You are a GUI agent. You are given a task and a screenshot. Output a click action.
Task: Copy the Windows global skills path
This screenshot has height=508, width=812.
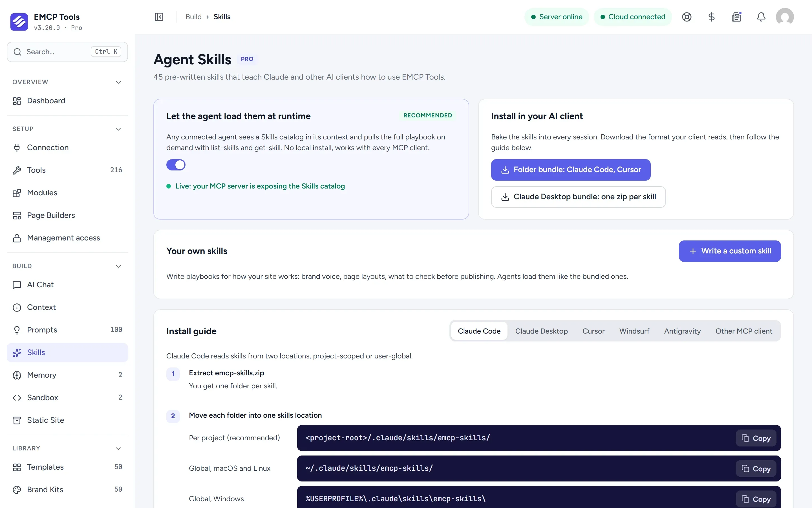[x=756, y=499]
